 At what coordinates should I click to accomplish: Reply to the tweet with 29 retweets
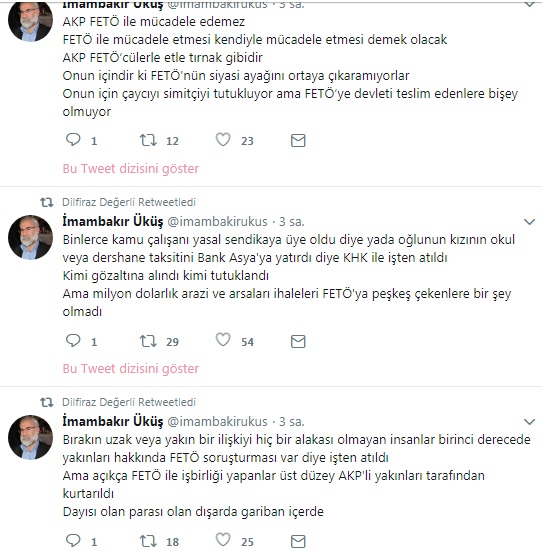[73, 340]
